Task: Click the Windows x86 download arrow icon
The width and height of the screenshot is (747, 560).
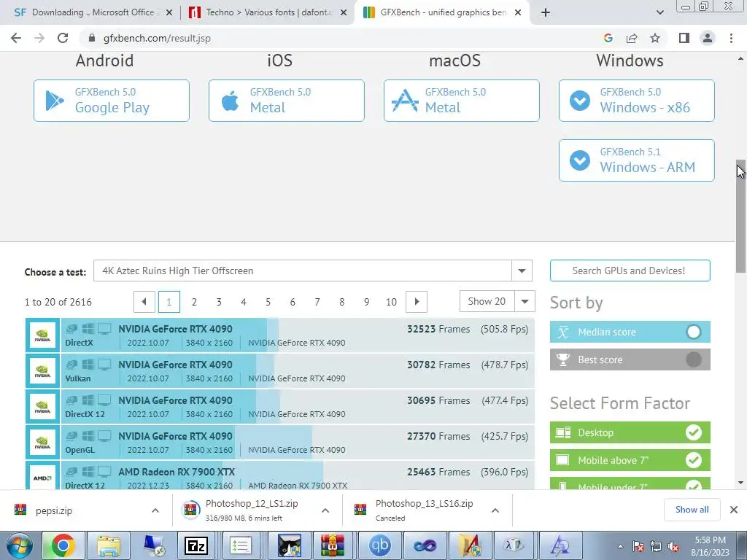Action: [580, 101]
